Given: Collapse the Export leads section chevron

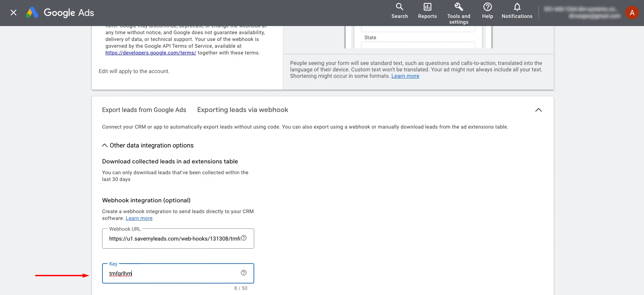Looking at the screenshot, I should (538, 110).
